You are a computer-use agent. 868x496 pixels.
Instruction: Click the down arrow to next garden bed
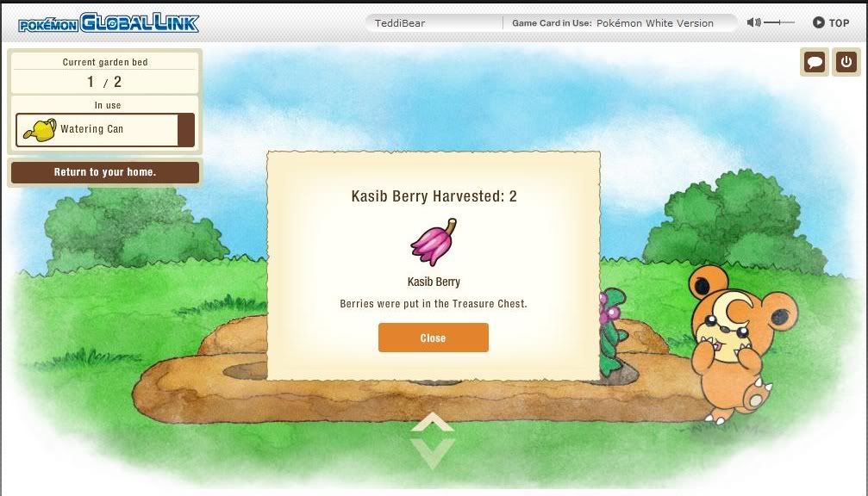[433, 453]
